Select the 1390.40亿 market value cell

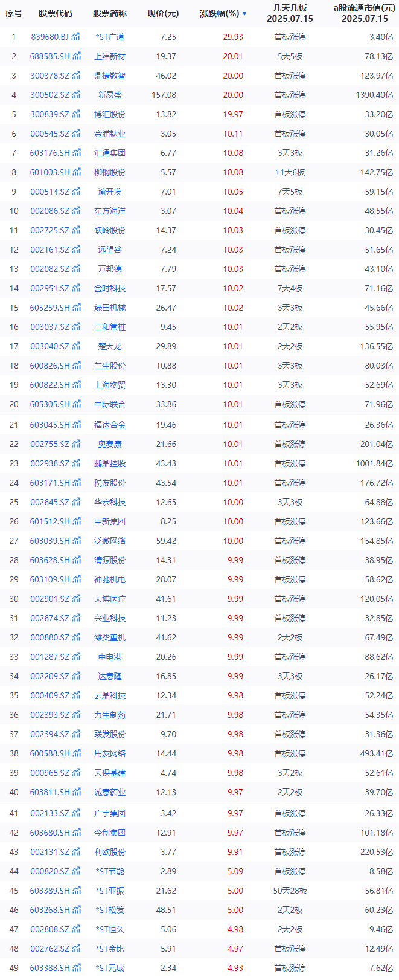click(x=374, y=95)
